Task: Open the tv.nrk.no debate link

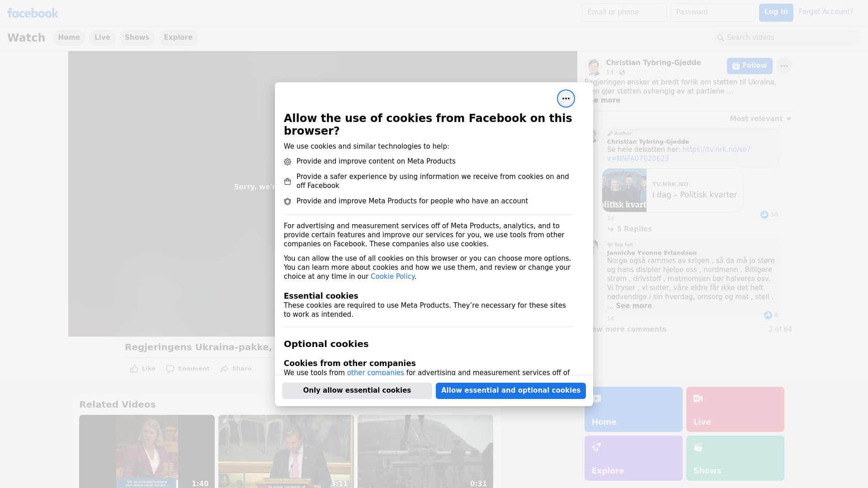Action: [x=679, y=154]
